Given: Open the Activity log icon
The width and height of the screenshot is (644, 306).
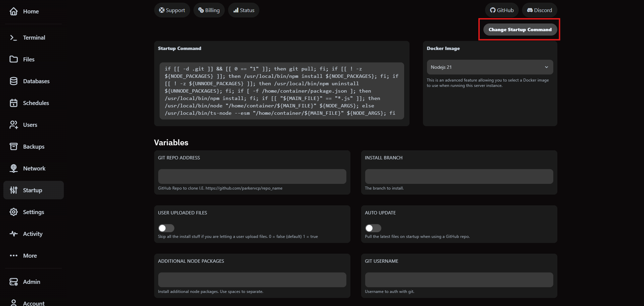Looking at the screenshot, I should point(13,234).
